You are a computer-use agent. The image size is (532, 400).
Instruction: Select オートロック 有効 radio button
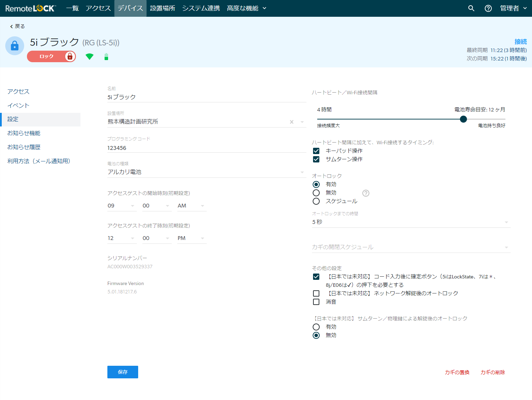pos(316,184)
